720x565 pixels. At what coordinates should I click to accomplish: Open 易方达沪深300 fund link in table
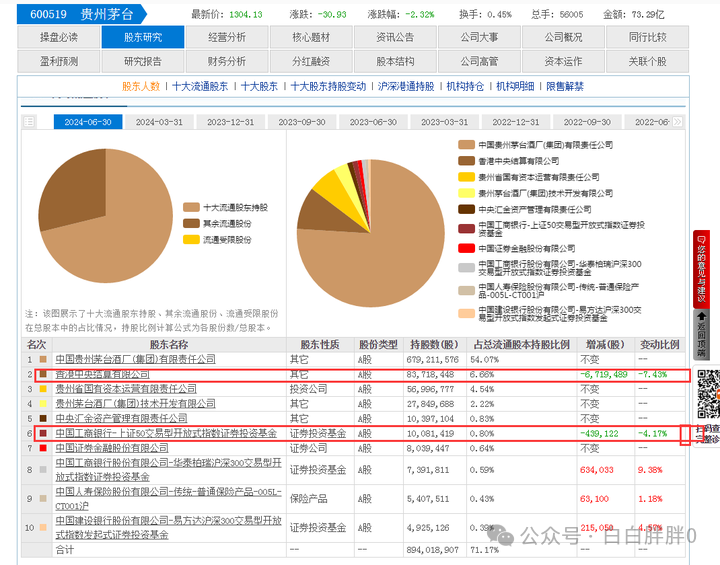point(169,527)
